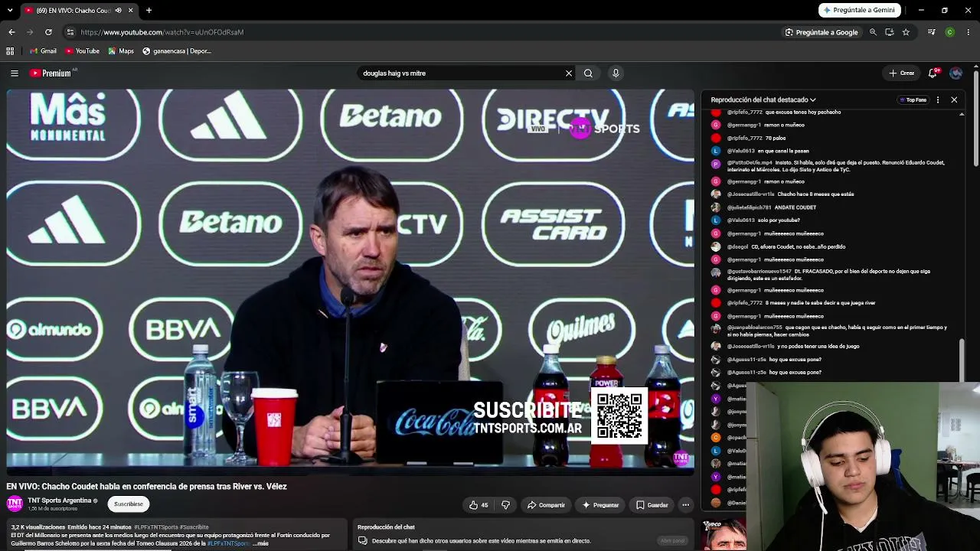Click the Coudet press conference video player
The height and width of the screenshot is (551, 980).
coord(351,282)
